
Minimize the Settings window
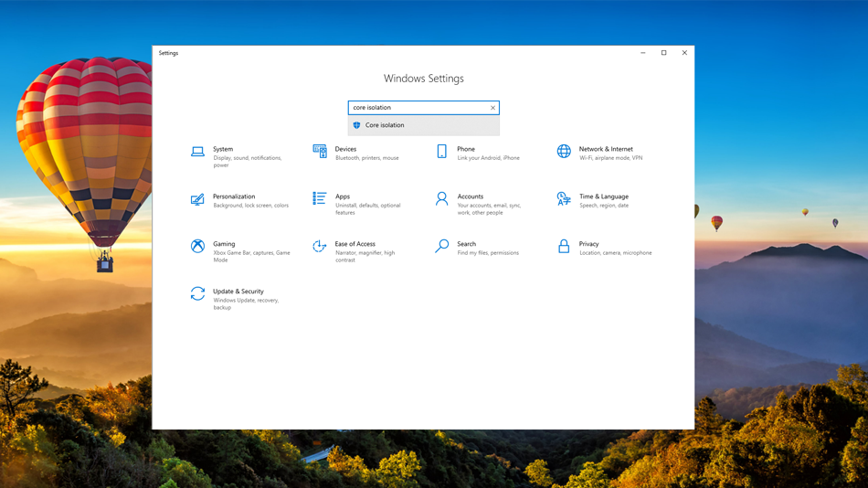tap(642, 53)
